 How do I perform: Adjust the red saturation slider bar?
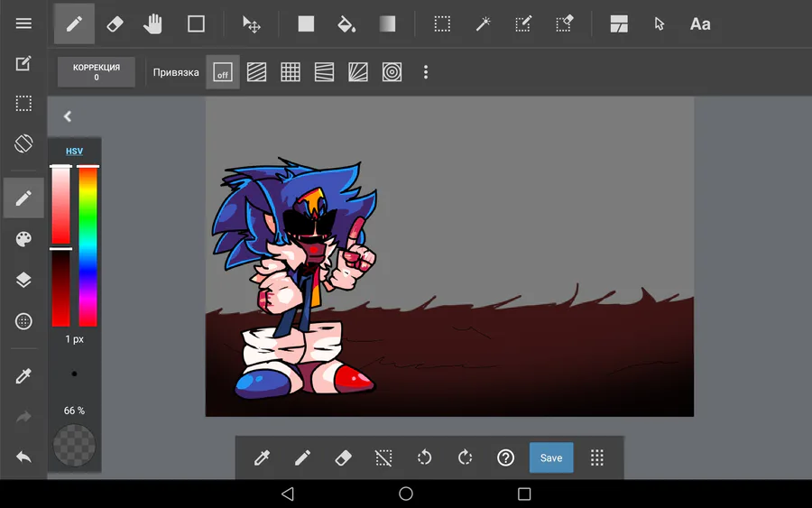click(60, 205)
